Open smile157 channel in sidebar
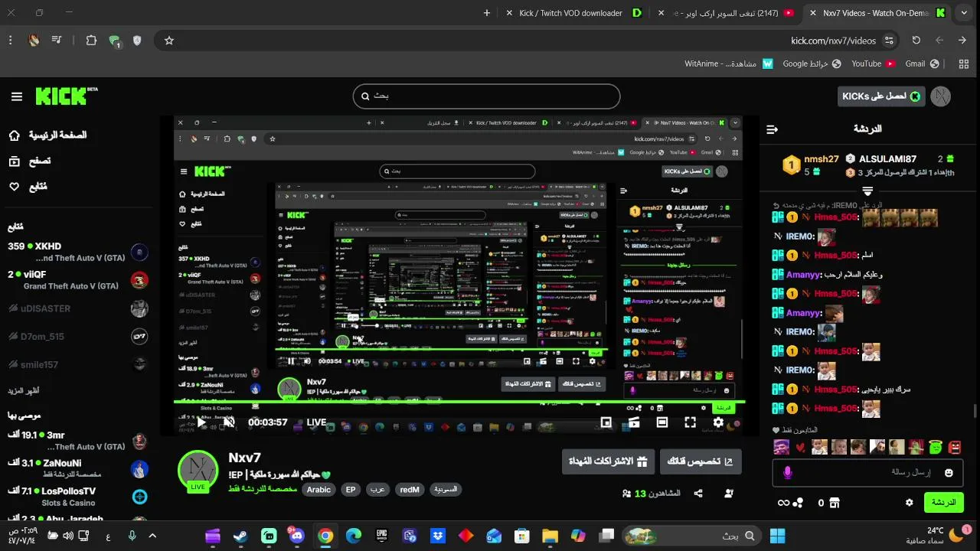 tap(77, 365)
